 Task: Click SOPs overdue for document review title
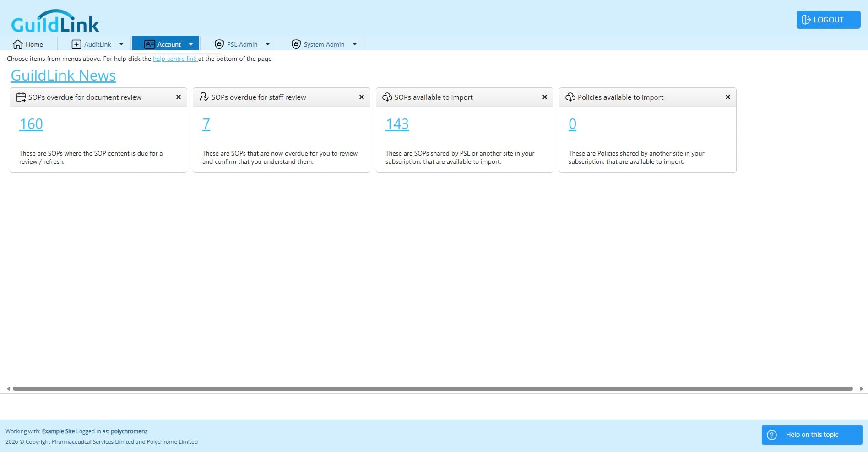[x=85, y=97]
